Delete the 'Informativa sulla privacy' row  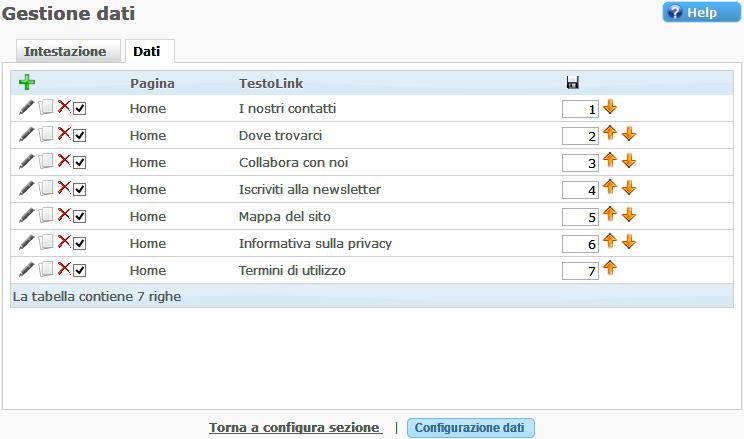point(63,242)
